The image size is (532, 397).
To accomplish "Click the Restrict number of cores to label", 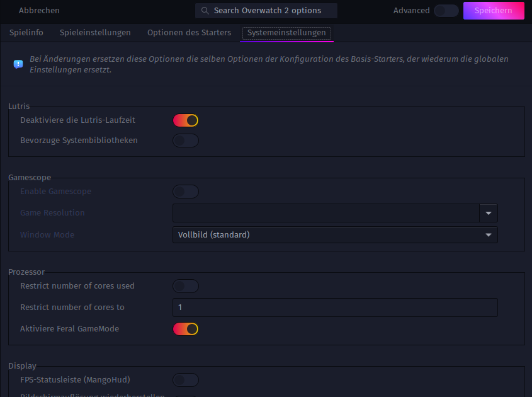I will tap(72, 308).
